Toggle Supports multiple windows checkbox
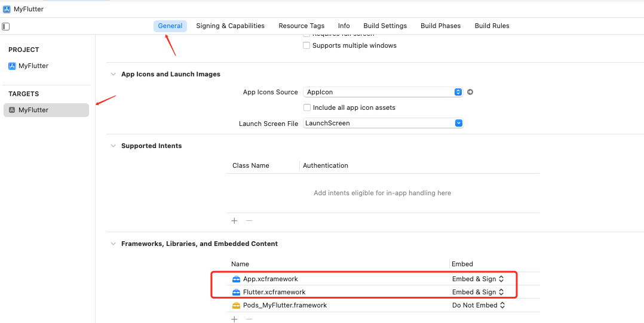Image resolution: width=644 pixels, height=323 pixels. click(x=306, y=45)
